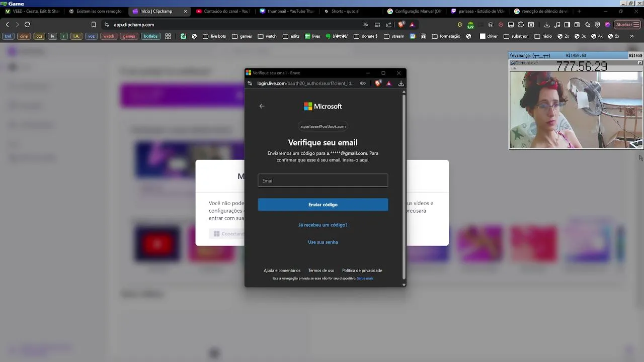Switch to 'Configuração Manual' tab

(416, 11)
